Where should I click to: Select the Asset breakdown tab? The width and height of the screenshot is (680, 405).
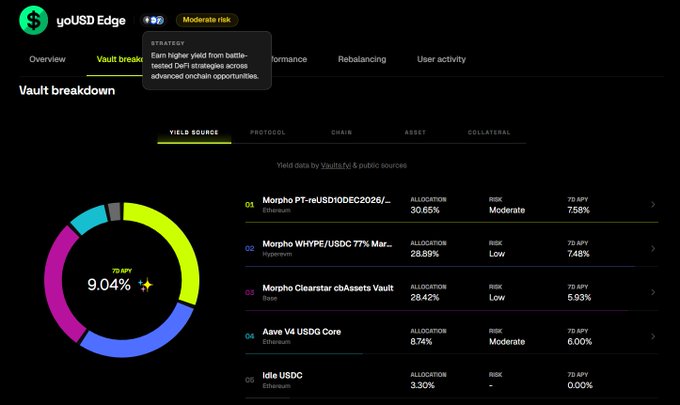click(x=415, y=133)
